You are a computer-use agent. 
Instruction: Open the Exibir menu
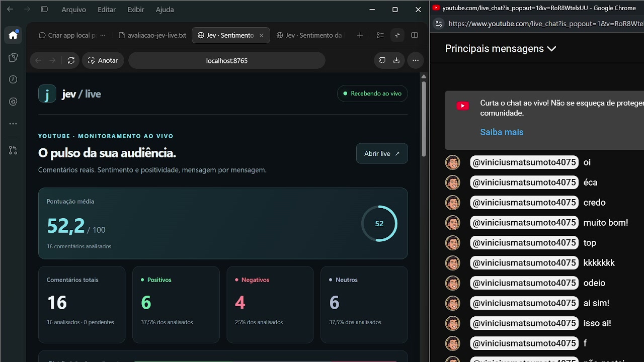click(x=136, y=10)
